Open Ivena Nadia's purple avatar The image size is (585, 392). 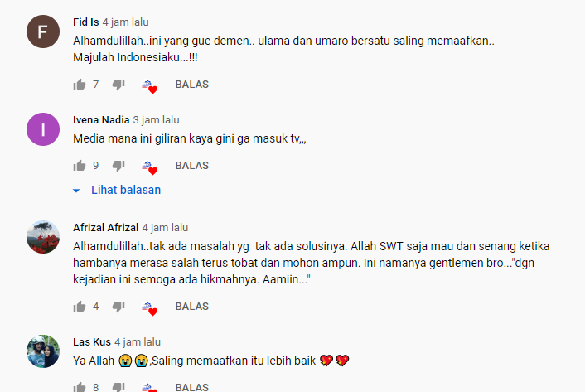[x=43, y=129]
